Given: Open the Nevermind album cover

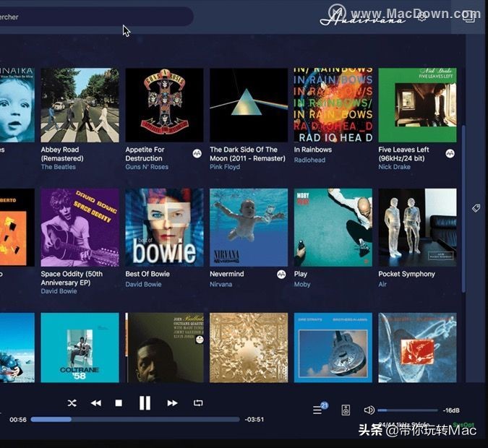Looking at the screenshot, I should tap(249, 228).
